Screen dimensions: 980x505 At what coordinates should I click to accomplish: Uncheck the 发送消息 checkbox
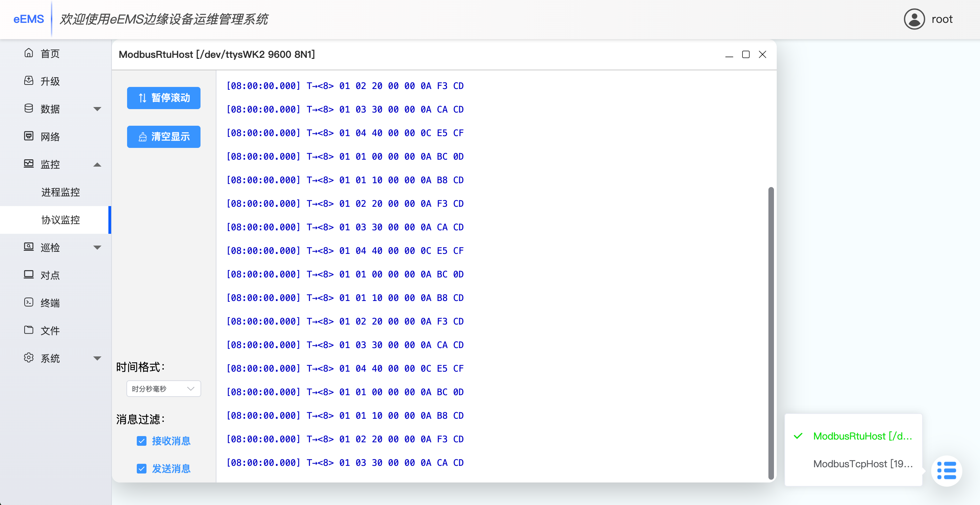(142, 469)
